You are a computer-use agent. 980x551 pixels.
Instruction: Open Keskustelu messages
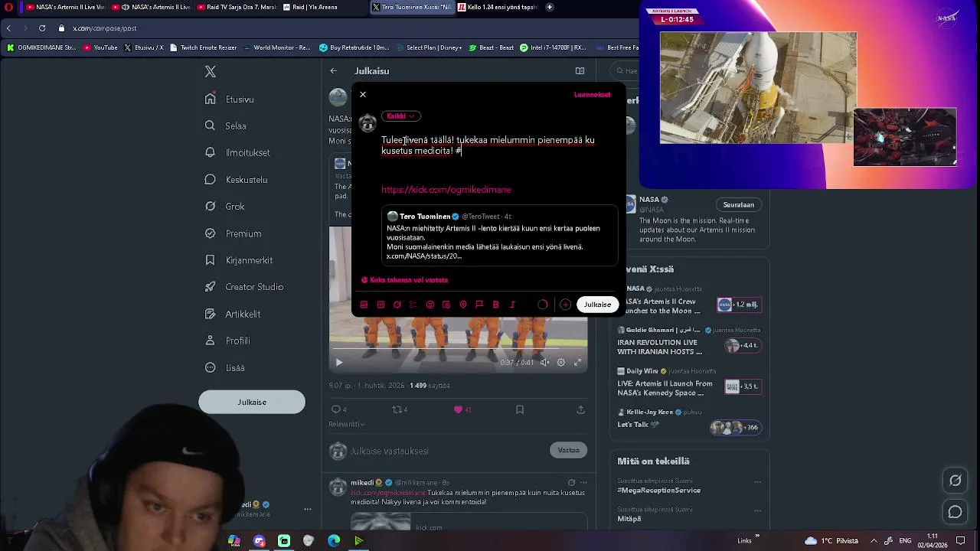click(x=237, y=180)
